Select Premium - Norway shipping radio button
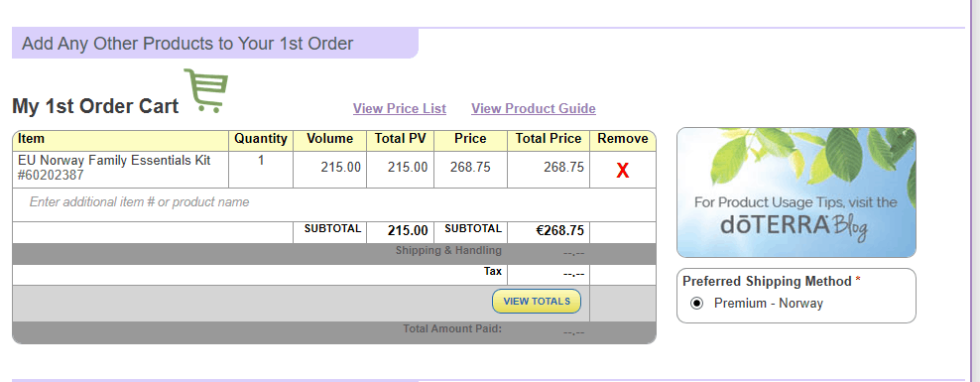Screen dimensions: 980x382 click(x=696, y=304)
